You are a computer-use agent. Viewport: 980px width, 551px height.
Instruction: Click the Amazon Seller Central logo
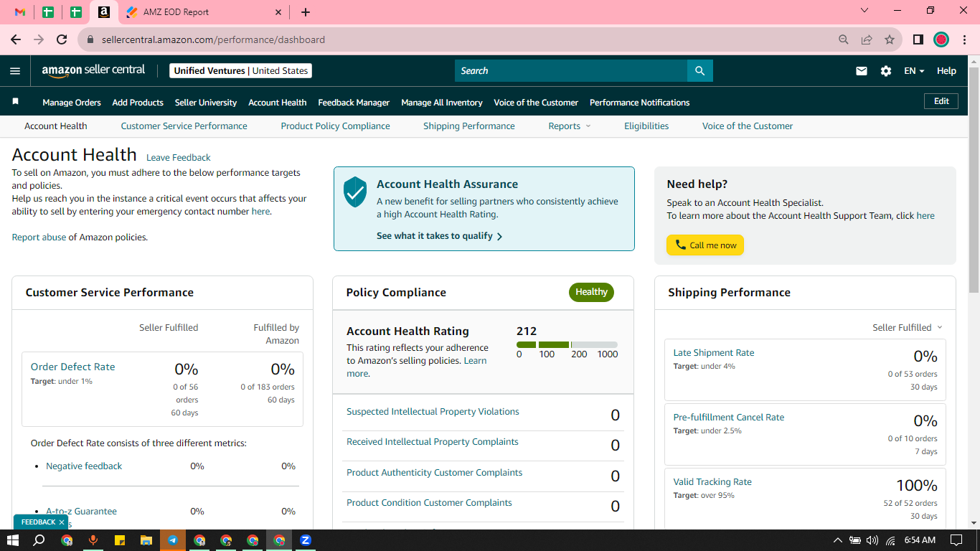tap(93, 70)
